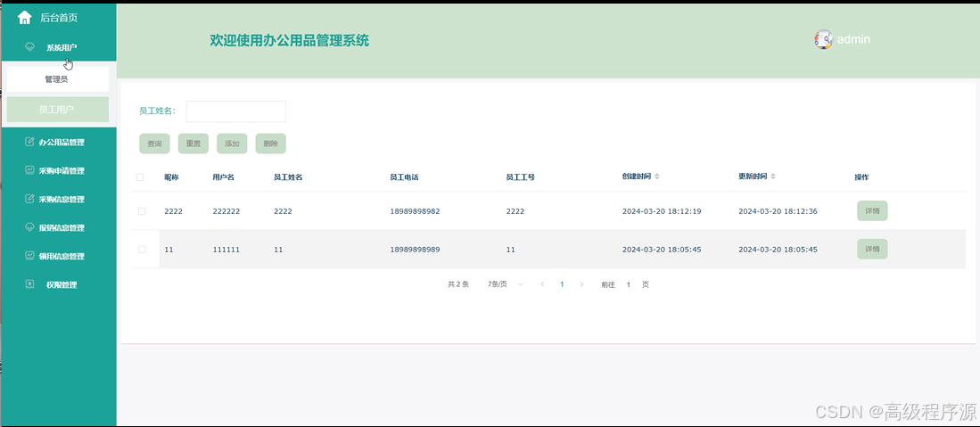Click the 查询 button
Screen dimensions: 980x427
(x=154, y=144)
